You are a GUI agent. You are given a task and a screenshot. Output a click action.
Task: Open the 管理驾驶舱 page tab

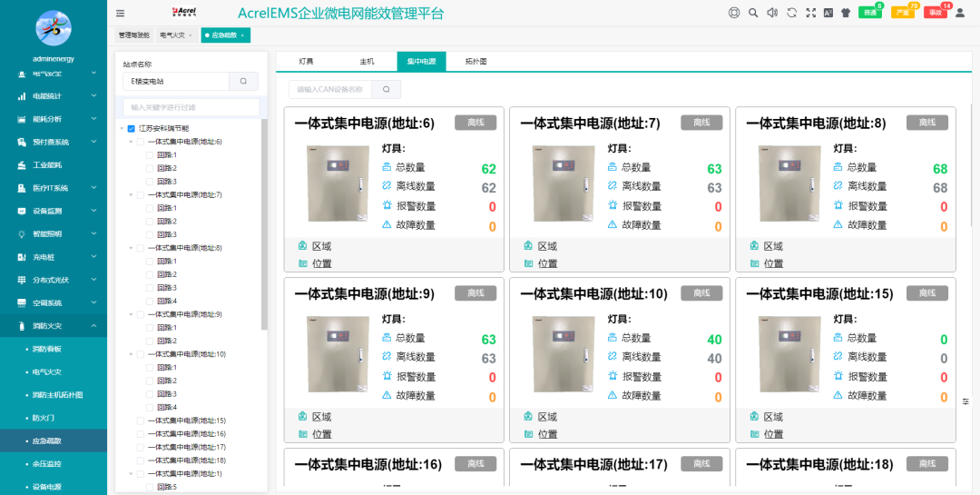point(134,35)
